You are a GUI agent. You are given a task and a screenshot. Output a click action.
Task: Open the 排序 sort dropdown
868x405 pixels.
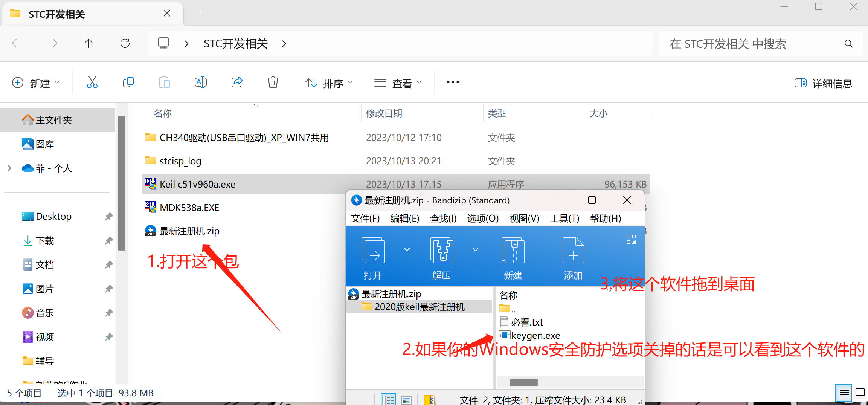pos(329,83)
